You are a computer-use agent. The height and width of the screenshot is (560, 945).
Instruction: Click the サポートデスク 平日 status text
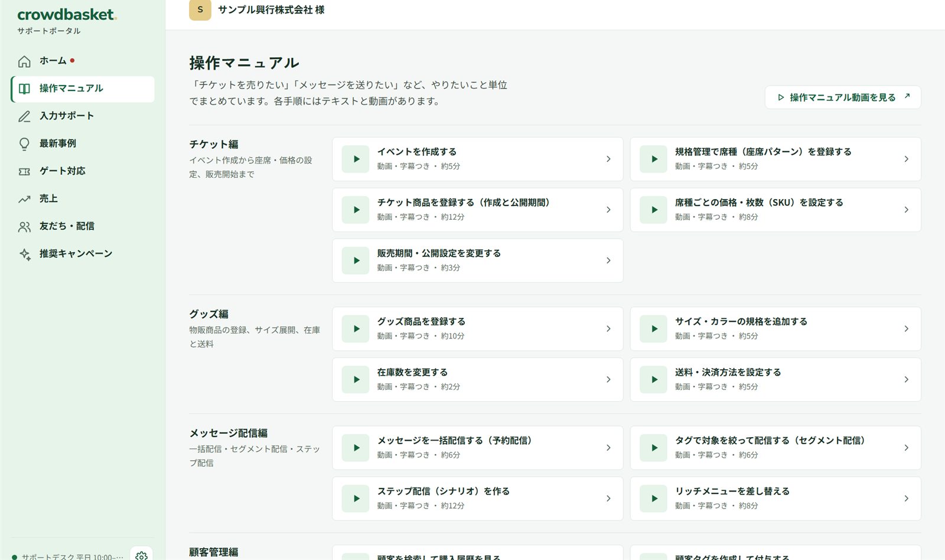(72, 556)
